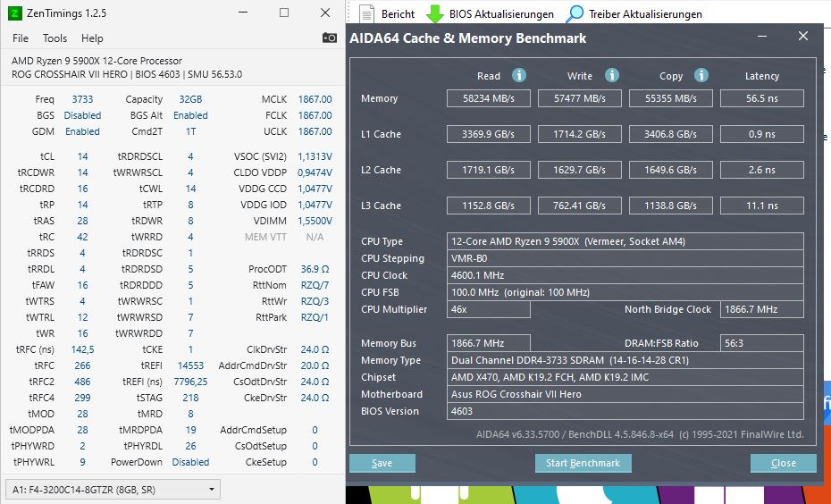Click the BIOS Version value 4603 in AIDA64
This screenshot has width=831, height=504.
pyautogui.click(x=625, y=411)
